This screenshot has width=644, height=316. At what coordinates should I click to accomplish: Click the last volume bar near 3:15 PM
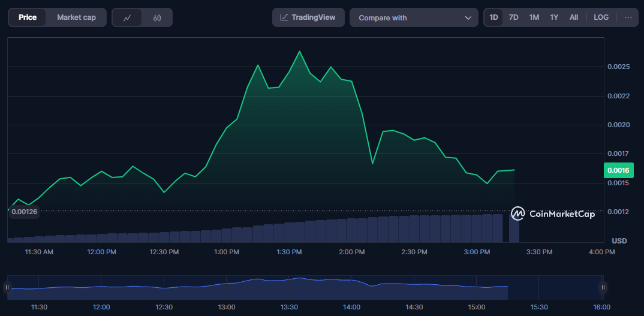tap(514, 228)
